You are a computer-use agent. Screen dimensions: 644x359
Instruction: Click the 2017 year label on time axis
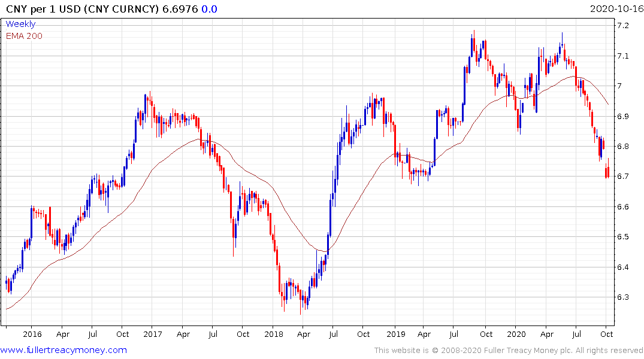click(x=153, y=334)
